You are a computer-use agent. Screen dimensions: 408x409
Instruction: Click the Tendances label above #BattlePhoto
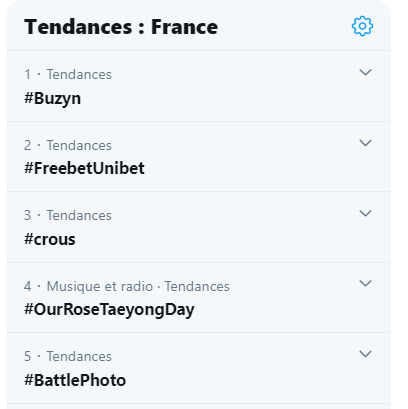(x=79, y=356)
